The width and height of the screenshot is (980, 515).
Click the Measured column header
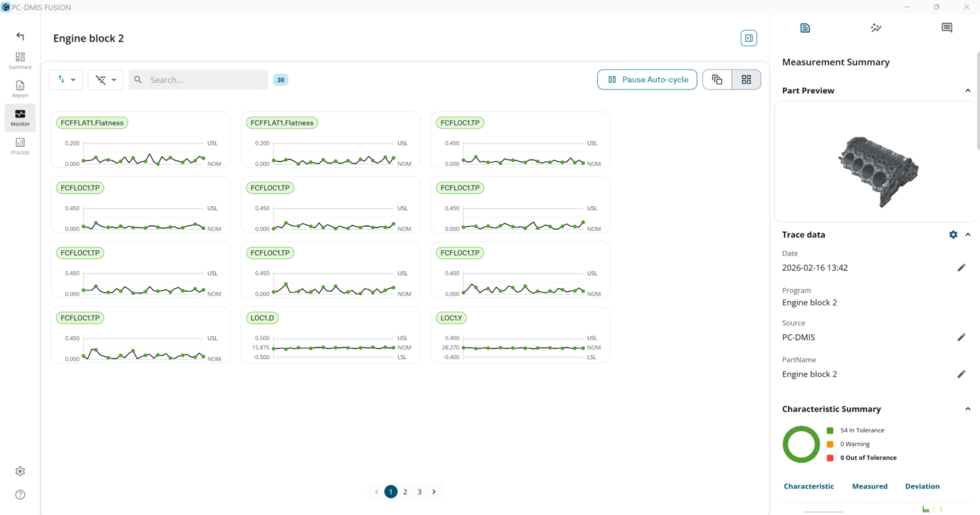870,486
